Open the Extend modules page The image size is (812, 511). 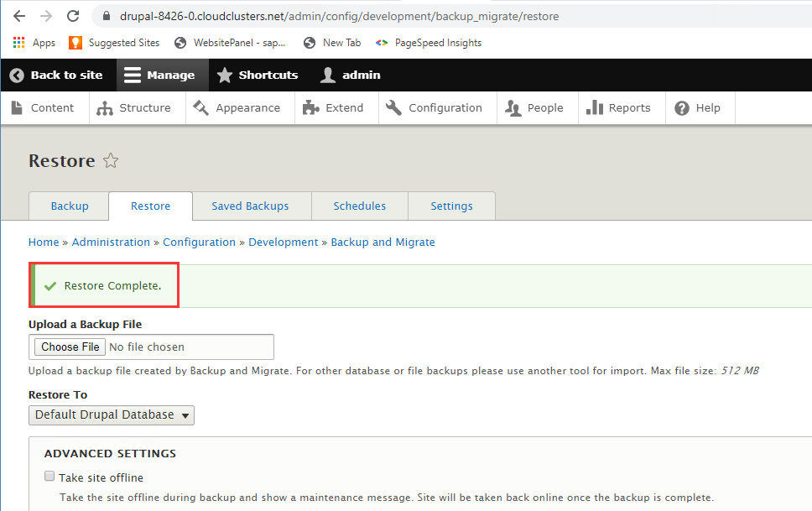pos(333,108)
